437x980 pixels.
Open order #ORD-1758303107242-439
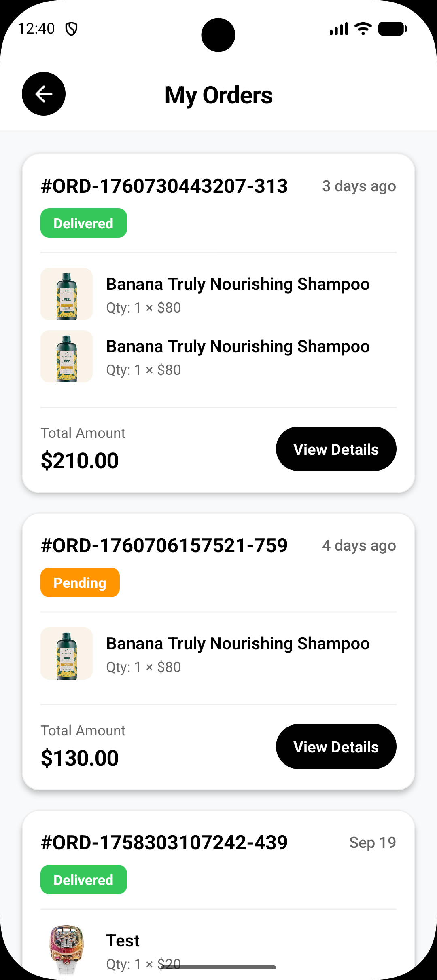click(164, 843)
